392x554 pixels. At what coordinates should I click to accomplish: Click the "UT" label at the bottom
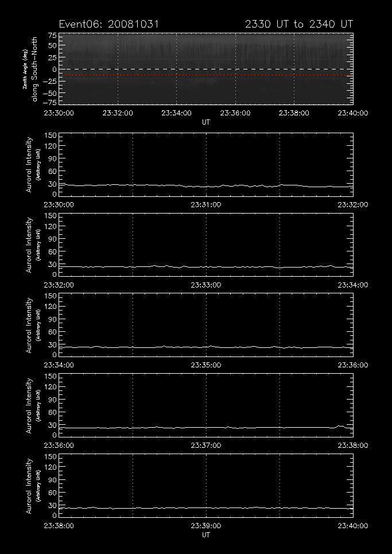(x=206, y=535)
